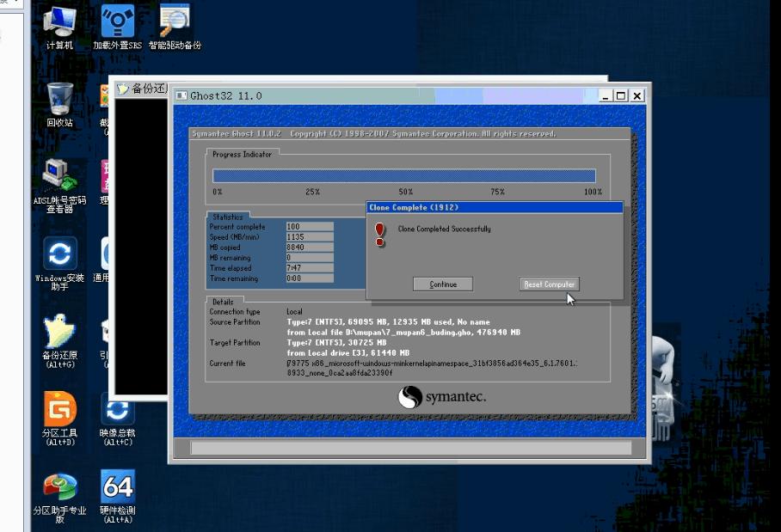Click the Progress Indicator bar
This screenshot has width=781, height=532.
(x=403, y=175)
